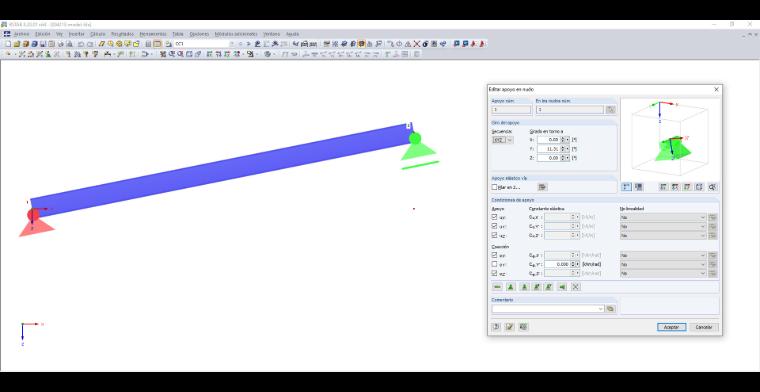760x392 pixels.
Task: Apply the X-cross support preset icon
Action: (576, 287)
